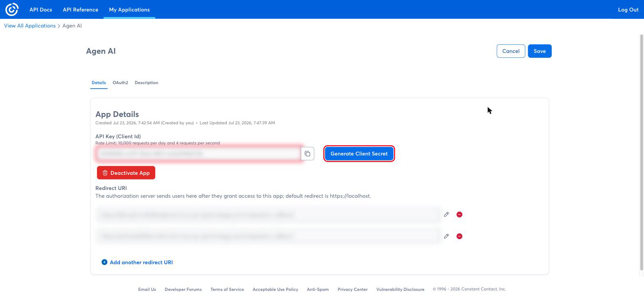Click Add another redirect URI

pyautogui.click(x=141, y=262)
